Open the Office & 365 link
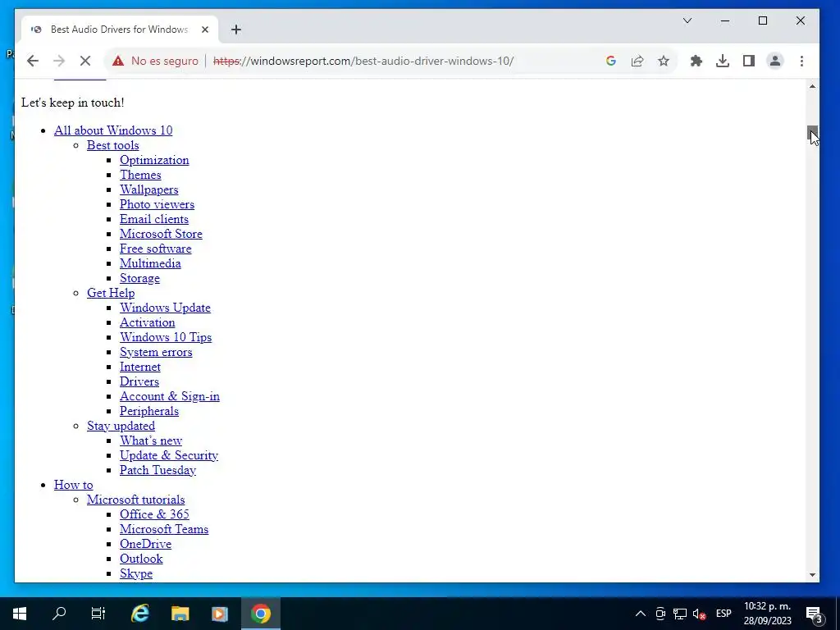Screen dimensions: 840x630 [x=154, y=514]
